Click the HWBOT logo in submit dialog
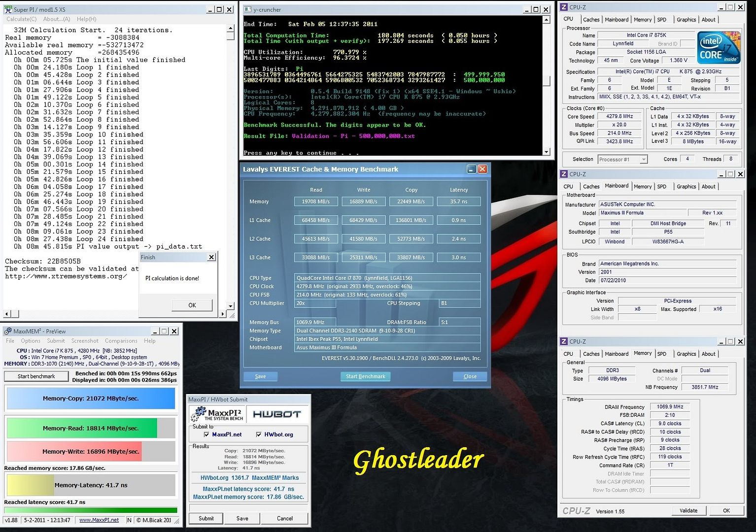This screenshot has width=756, height=532. coord(277,414)
